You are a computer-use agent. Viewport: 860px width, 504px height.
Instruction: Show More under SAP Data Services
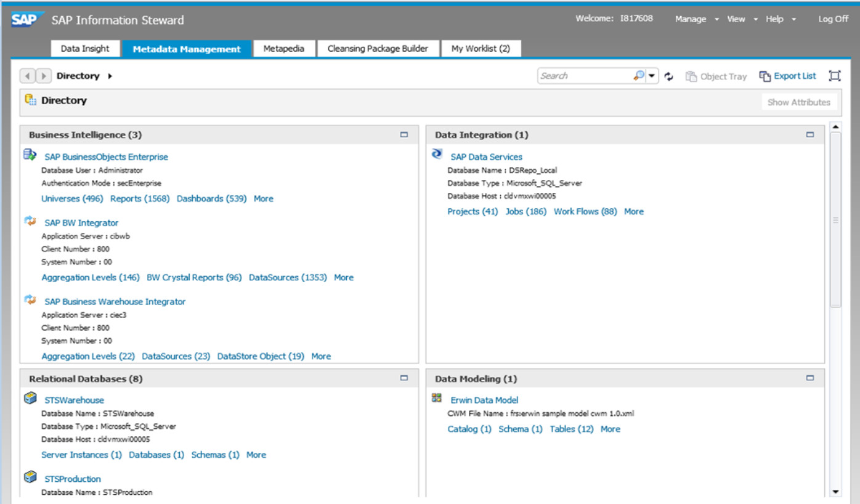pyautogui.click(x=634, y=211)
